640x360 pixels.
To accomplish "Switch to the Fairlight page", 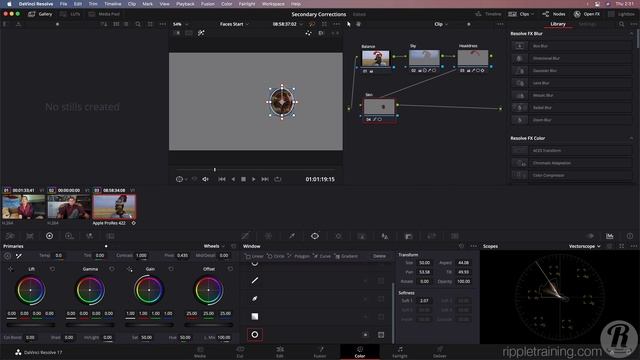I will 400,352.
